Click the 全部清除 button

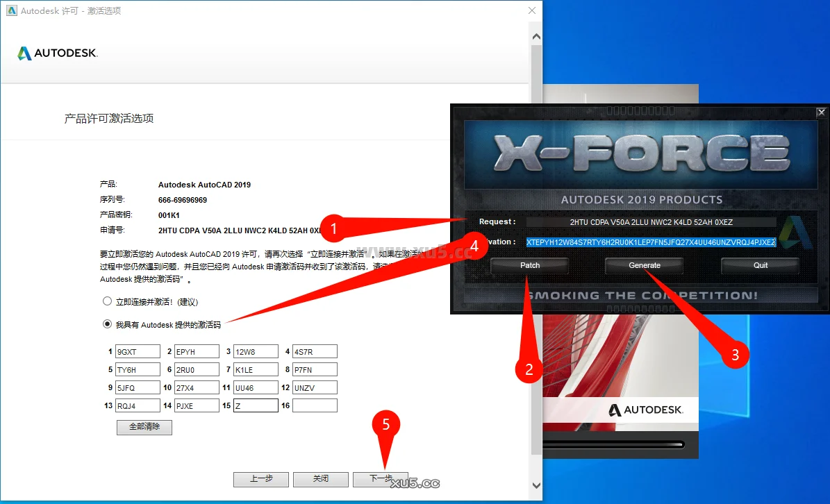point(144,427)
